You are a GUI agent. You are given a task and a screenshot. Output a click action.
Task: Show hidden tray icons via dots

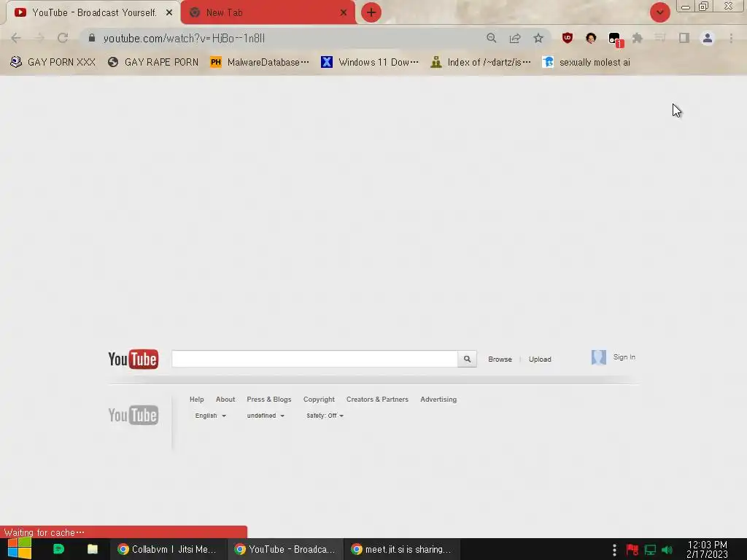click(614, 550)
